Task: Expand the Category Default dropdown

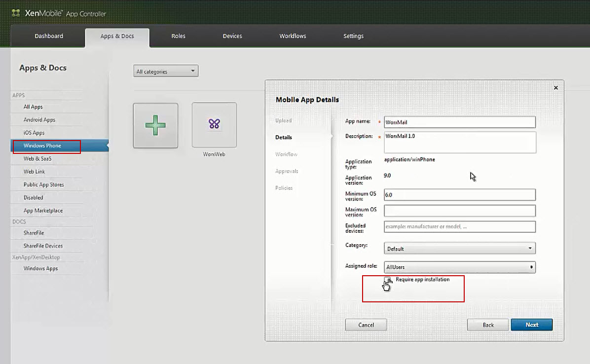Action: 459,249
